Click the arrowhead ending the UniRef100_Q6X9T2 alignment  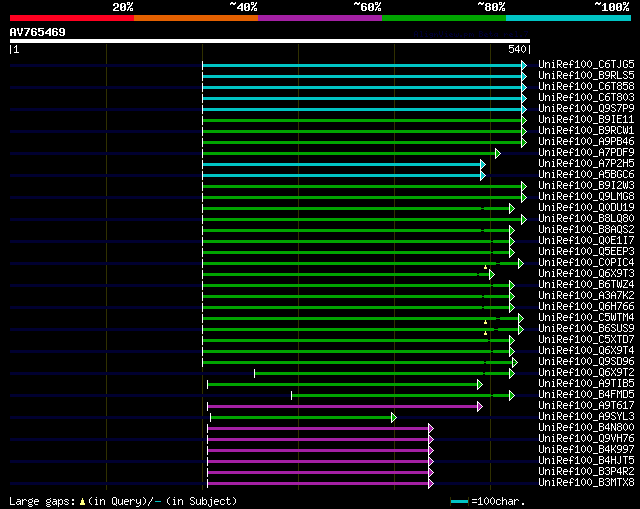[x=512, y=373]
